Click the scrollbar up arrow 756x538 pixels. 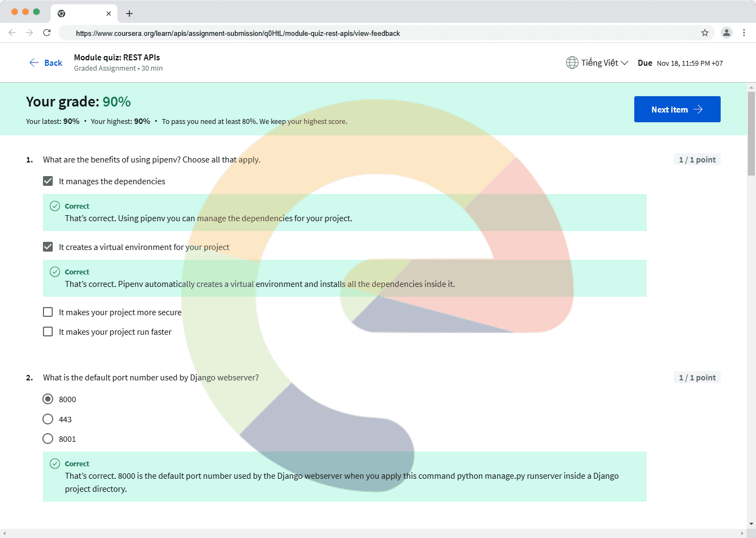[752, 87]
